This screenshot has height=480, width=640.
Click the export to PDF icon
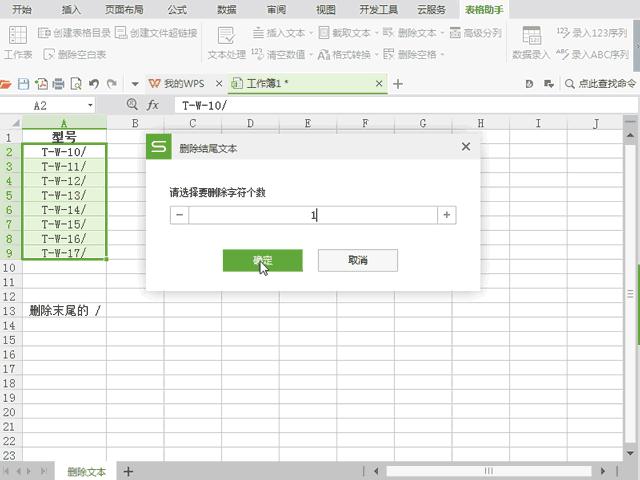pyautogui.click(x=41, y=84)
